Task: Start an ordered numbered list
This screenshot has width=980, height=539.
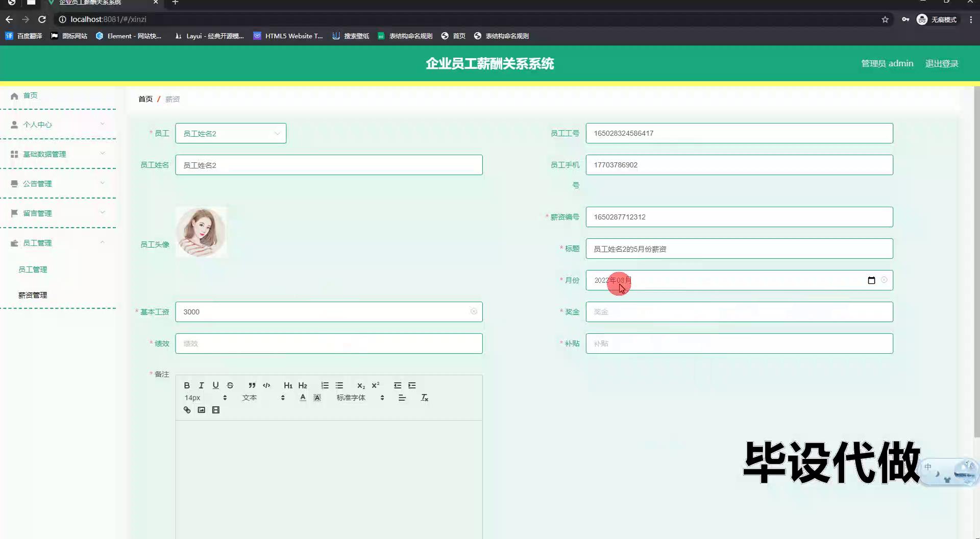Action: [325, 385]
